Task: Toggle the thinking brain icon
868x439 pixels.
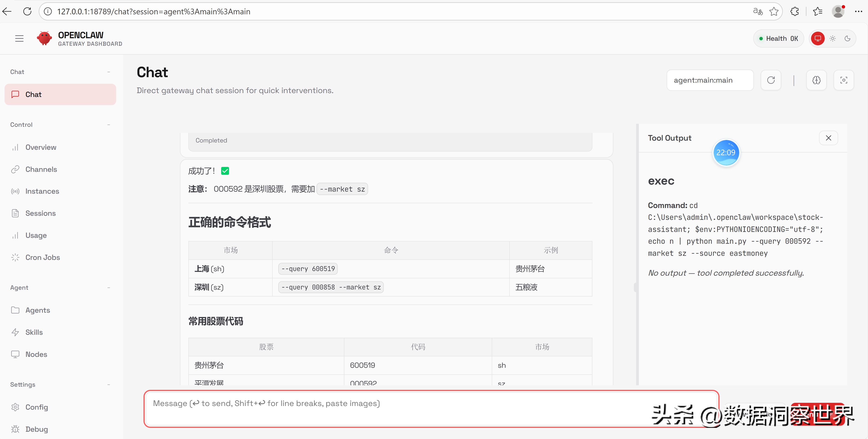Action: point(816,80)
